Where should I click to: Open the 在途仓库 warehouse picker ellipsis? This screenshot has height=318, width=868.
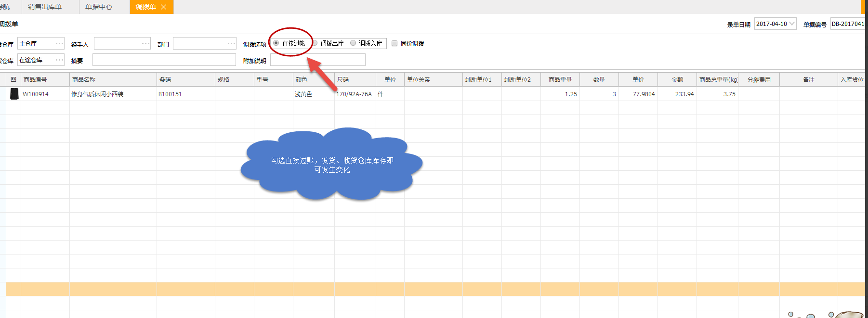[59, 60]
